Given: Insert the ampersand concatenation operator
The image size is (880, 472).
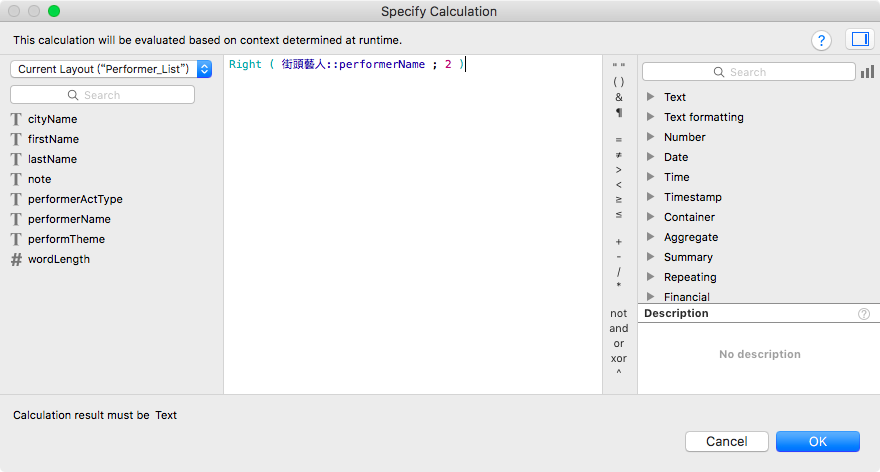Looking at the screenshot, I should tap(618, 97).
